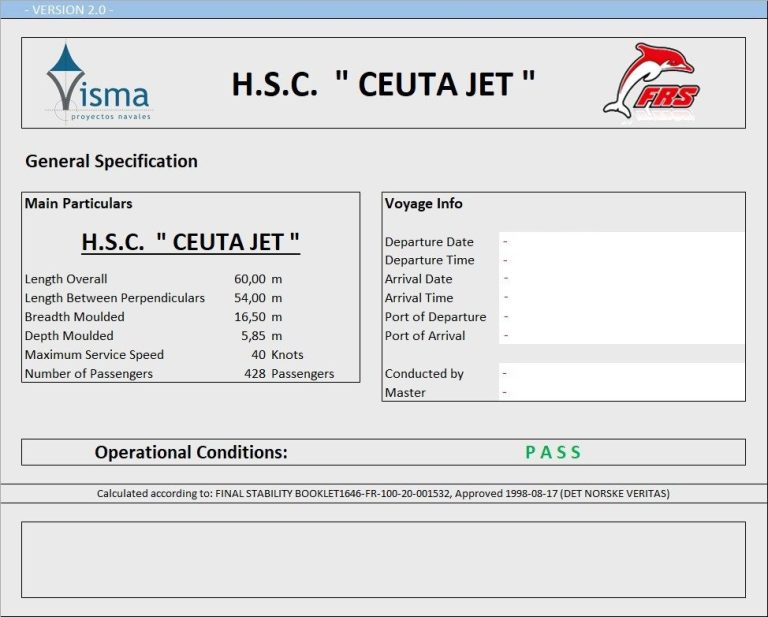Click the Visma proyectos navales logo
Viewport: 768px width, 617px height.
tap(98, 82)
